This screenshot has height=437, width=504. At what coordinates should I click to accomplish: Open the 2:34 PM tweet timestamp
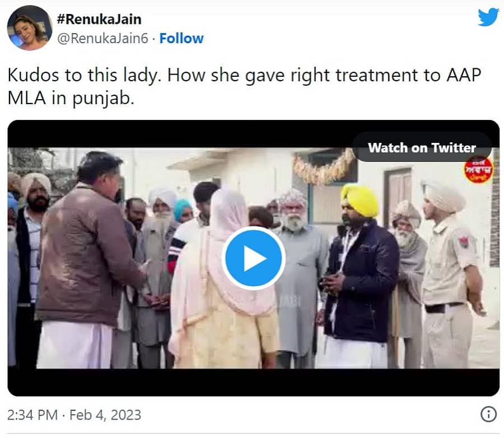point(32,415)
